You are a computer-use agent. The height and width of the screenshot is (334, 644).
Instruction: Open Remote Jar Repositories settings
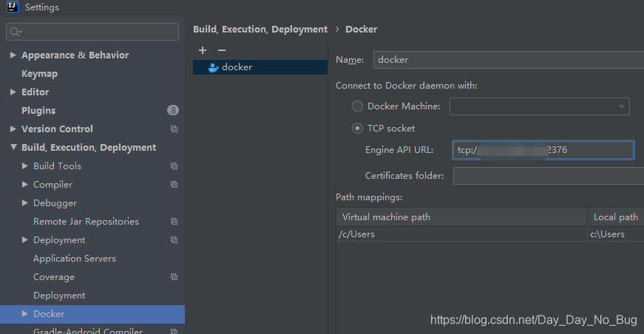[87, 222]
